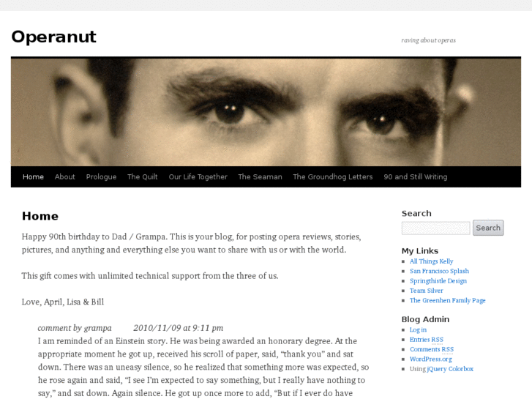The height and width of the screenshot is (399, 532).
Task: Navigate to Our Life Together
Action: [198, 176]
